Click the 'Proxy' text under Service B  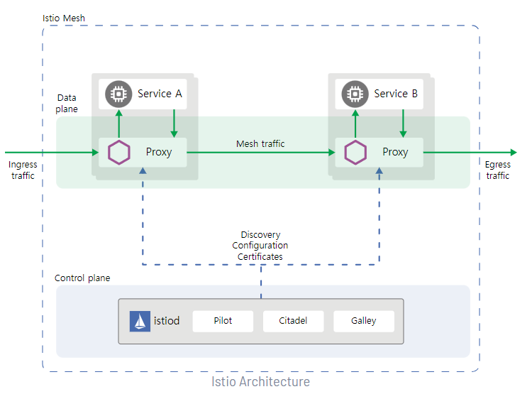(395, 152)
